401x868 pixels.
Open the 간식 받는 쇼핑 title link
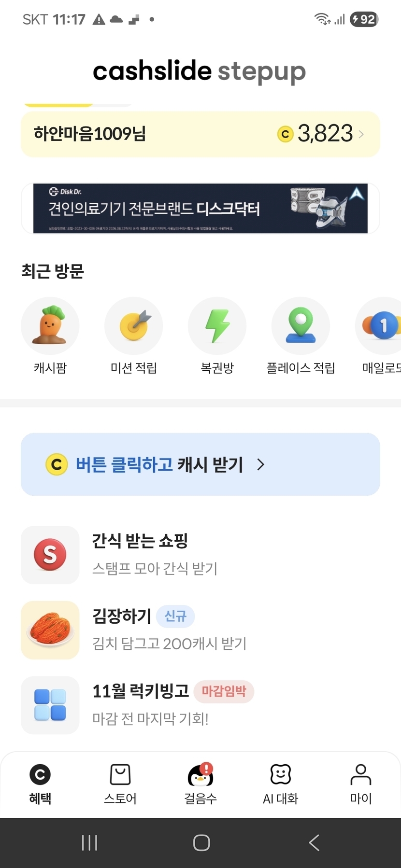pyautogui.click(x=140, y=541)
